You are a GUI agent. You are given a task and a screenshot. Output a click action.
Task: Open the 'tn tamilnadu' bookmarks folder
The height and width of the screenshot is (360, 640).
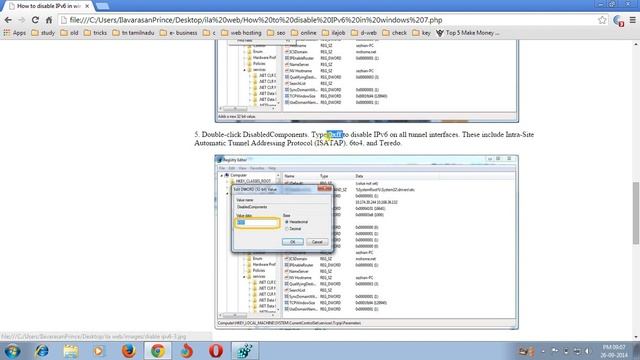pyautogui.click(x=133, y=33)
